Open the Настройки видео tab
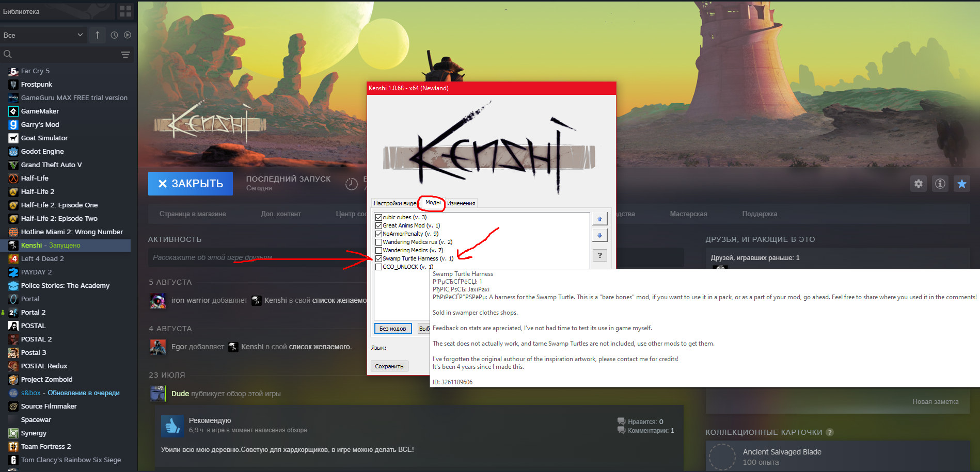The height and width of the screenshot is (472, 980). click(395, 203)
